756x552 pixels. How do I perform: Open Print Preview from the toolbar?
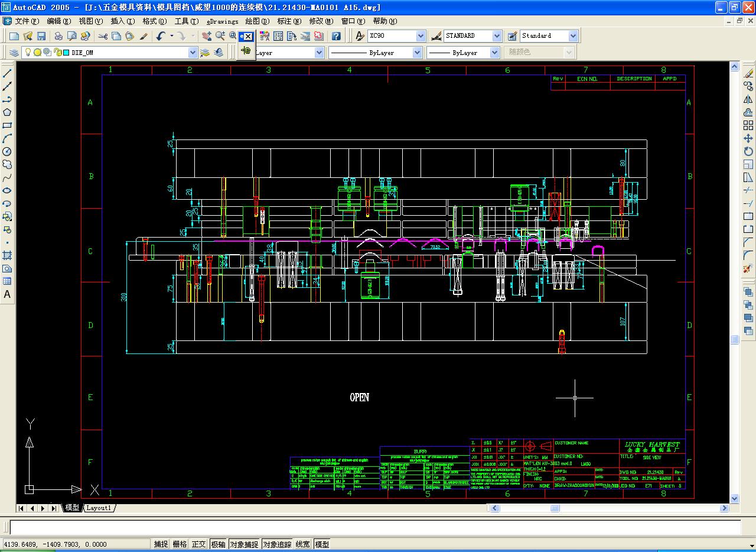tap(72, 36)
